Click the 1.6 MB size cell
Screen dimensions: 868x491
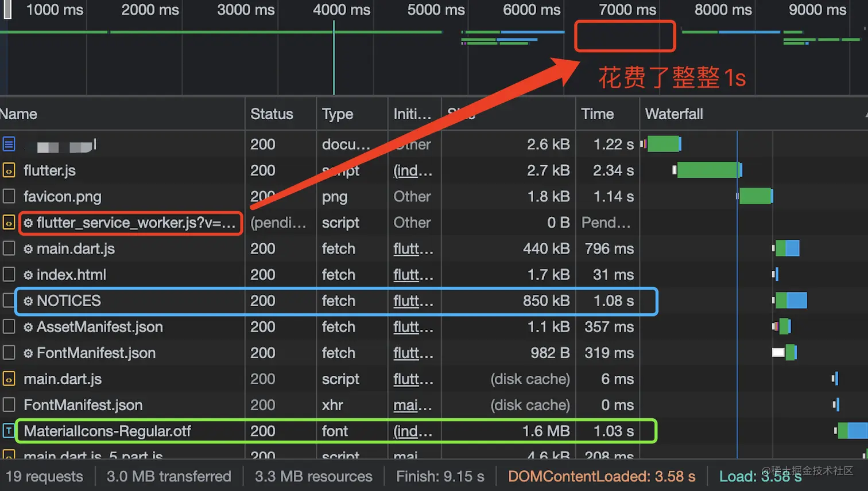(x=545, y=431)
